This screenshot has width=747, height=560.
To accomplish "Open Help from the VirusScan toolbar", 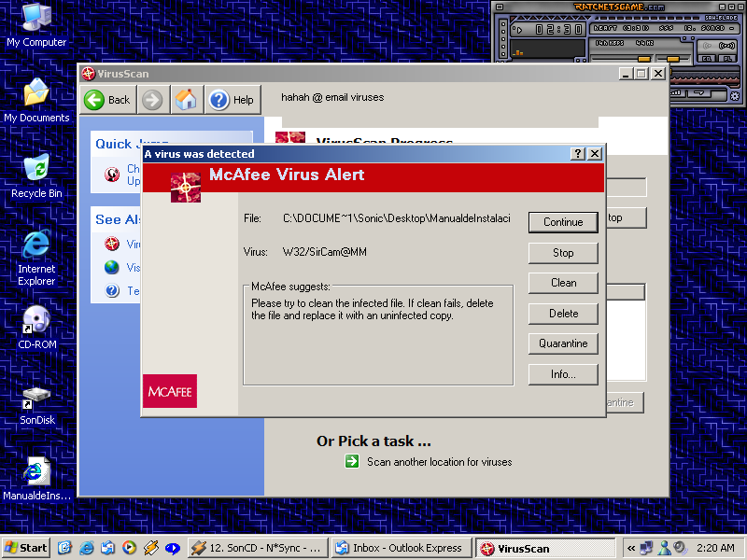I will click(x=232, y=100).
